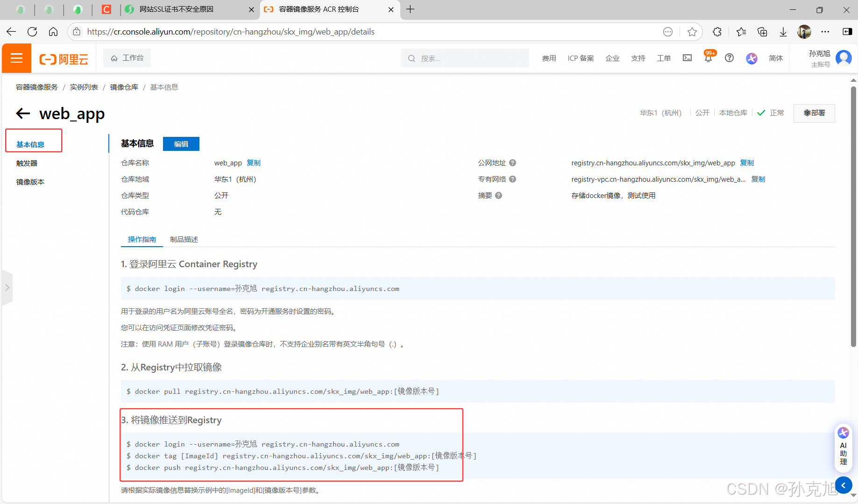Select 触发器 in the left sidebar
This screenshot has width=858, height=504.
point(27,163)
